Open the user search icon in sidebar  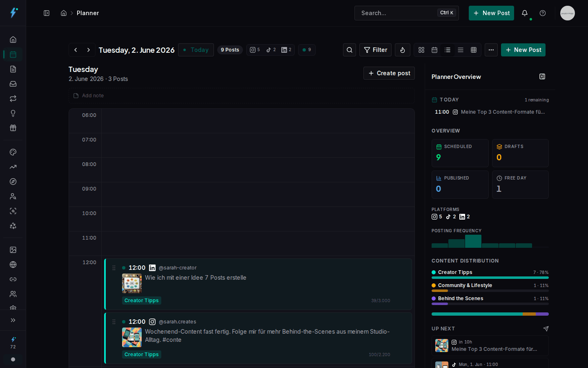13,196
